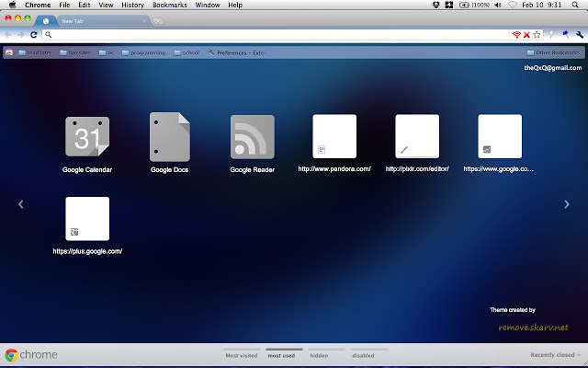Go to next apps page arrow

click(x=567, y=204)
